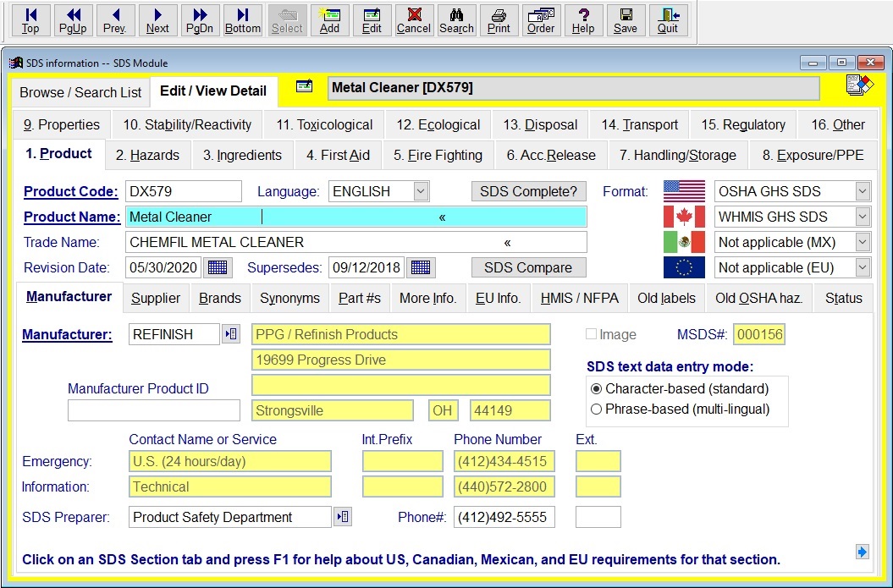Open manufacturer lookup icon next to REFINISH
The height and width of the screenshot is (588, 893).
click(x=231, y=334)
